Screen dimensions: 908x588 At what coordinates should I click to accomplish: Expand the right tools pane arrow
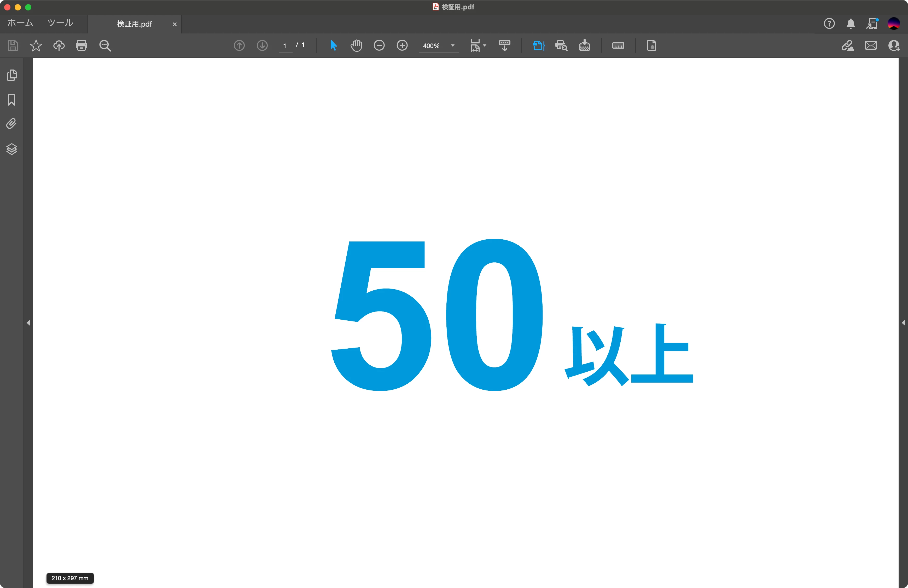pos(903,323)
